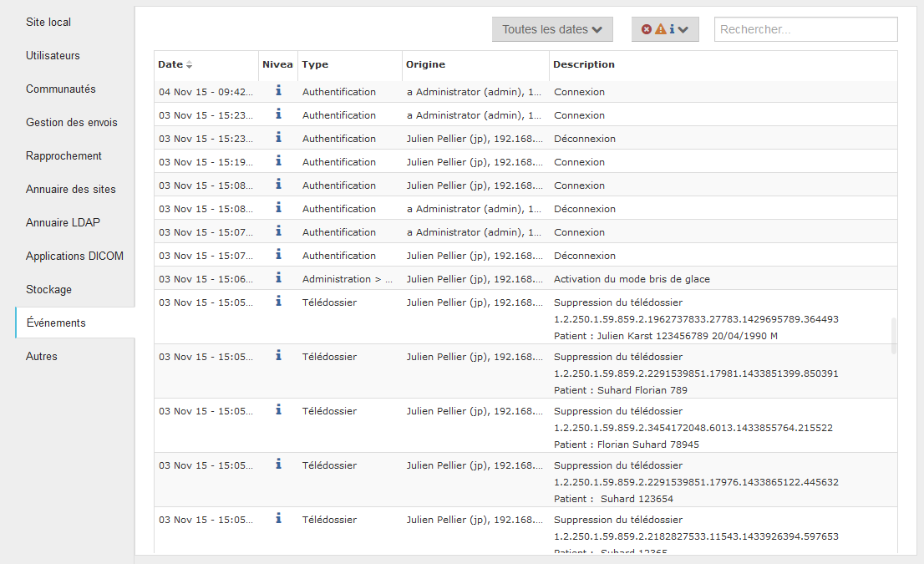The height and width of the screenshot is (564, 924).
Task: Expand level filter dropdown chevron
Action: [683, 29]
